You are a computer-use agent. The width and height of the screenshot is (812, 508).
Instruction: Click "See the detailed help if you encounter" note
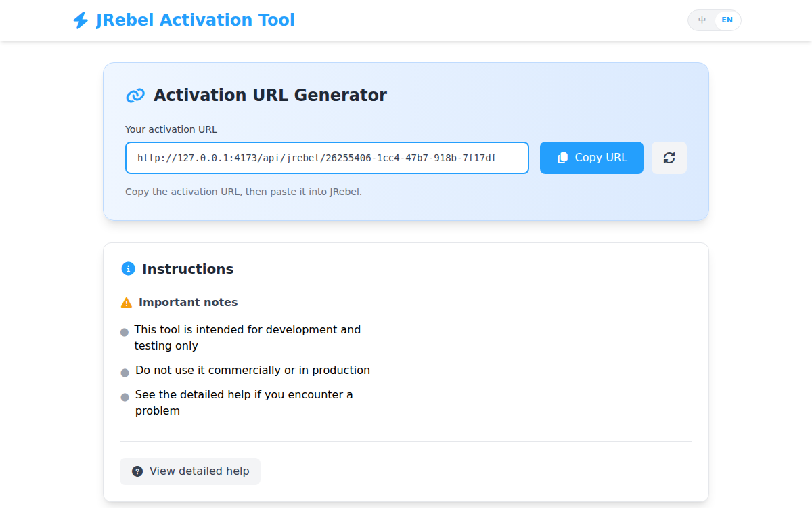244,402
